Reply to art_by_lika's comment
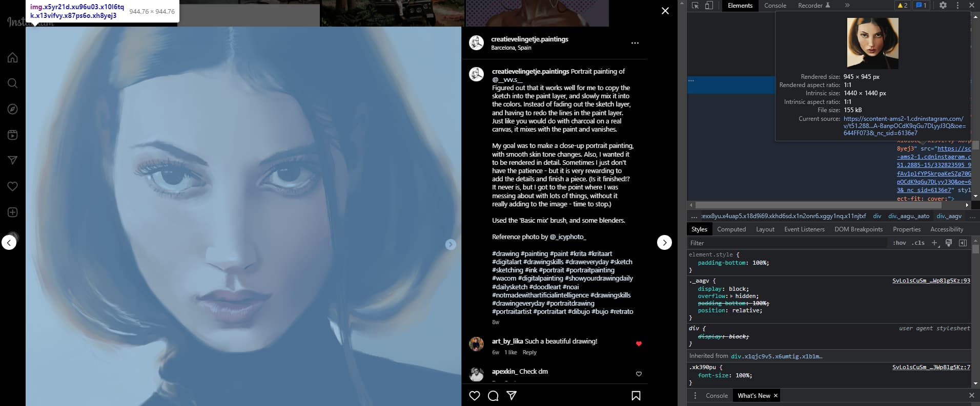Image resolution: width=980 pixels, height=406 pixels. pos(529,352)
